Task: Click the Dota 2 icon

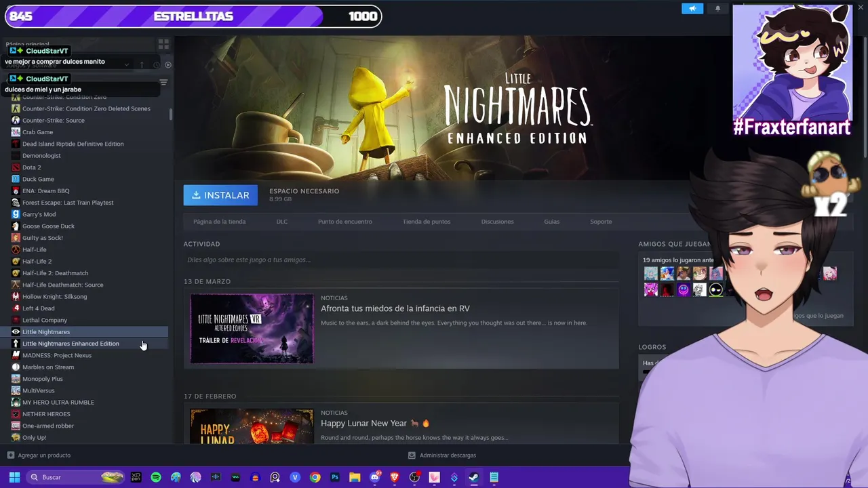Action: click(16, 167)
